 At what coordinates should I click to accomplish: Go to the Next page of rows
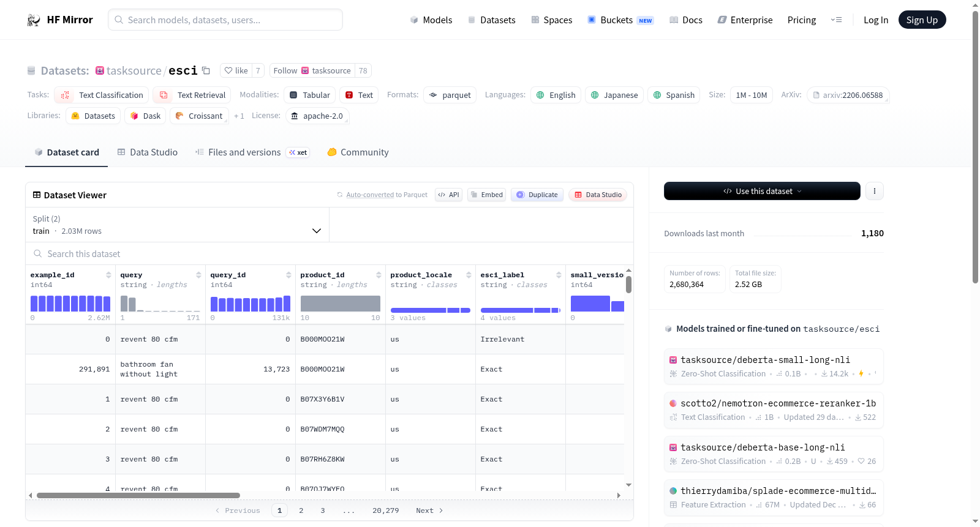tap(429, 510)
